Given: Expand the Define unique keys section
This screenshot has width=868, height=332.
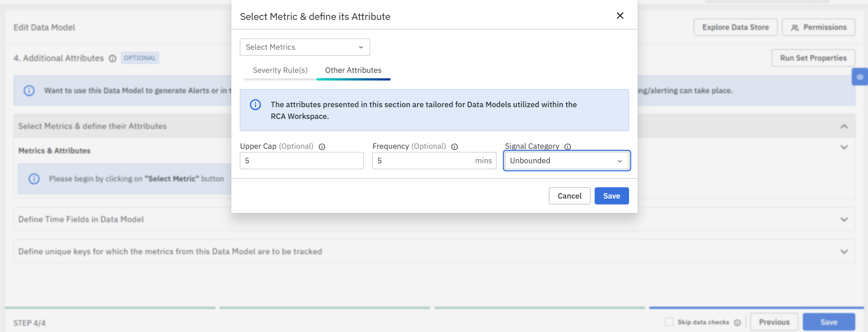Looking at the screenshot, I should (844, 251).
